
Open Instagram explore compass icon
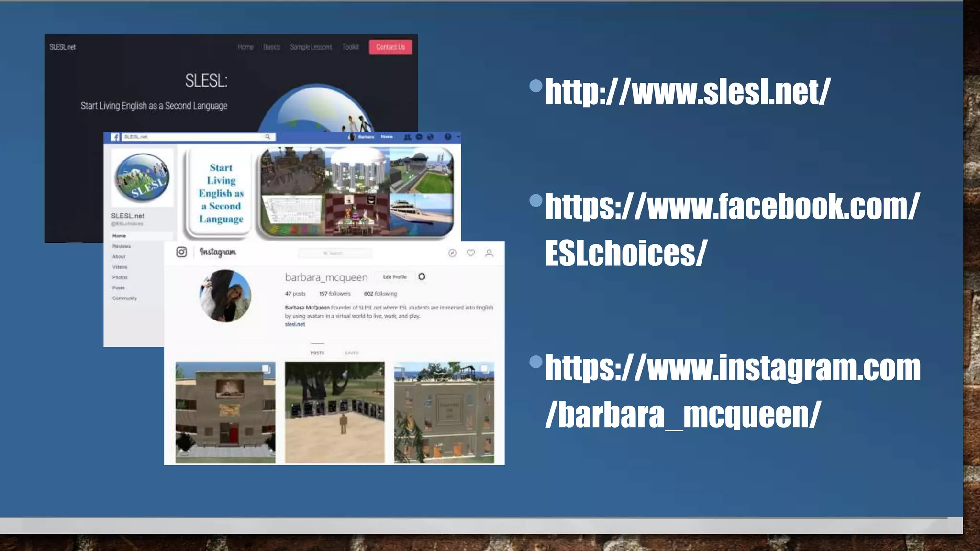pyautogui.click(x=452, y=253)
